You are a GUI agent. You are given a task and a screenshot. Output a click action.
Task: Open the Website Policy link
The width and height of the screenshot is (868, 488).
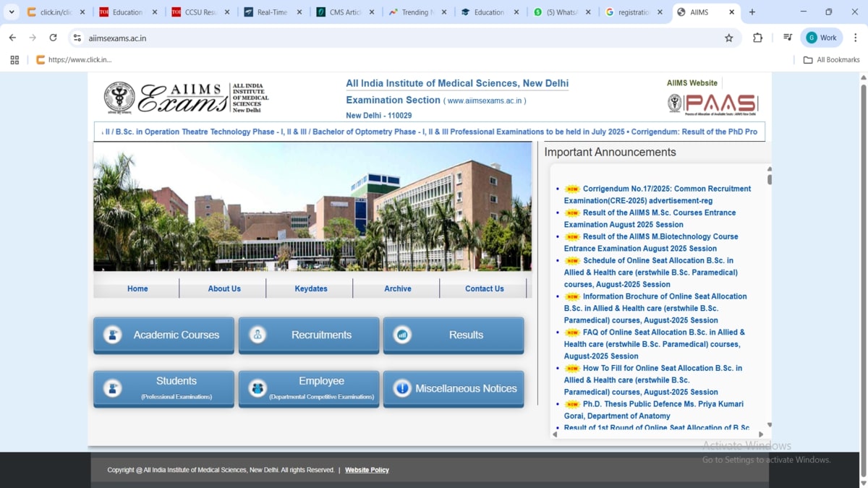coord(367,470)
